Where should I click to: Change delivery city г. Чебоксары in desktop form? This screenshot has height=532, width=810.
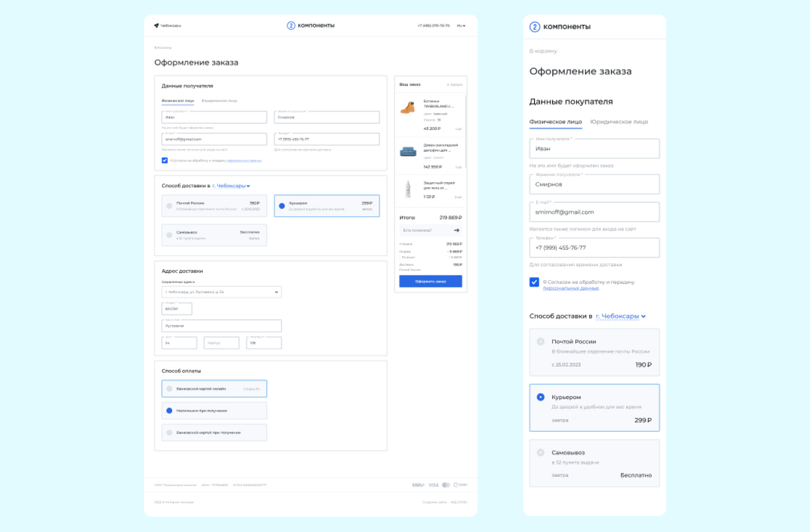click(x=231, y=186)
